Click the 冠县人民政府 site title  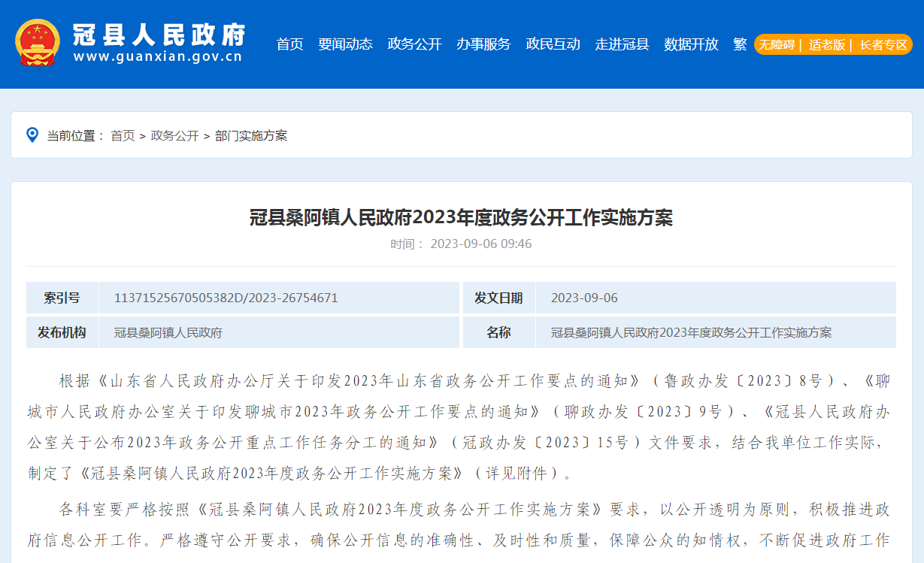[159, 34]
